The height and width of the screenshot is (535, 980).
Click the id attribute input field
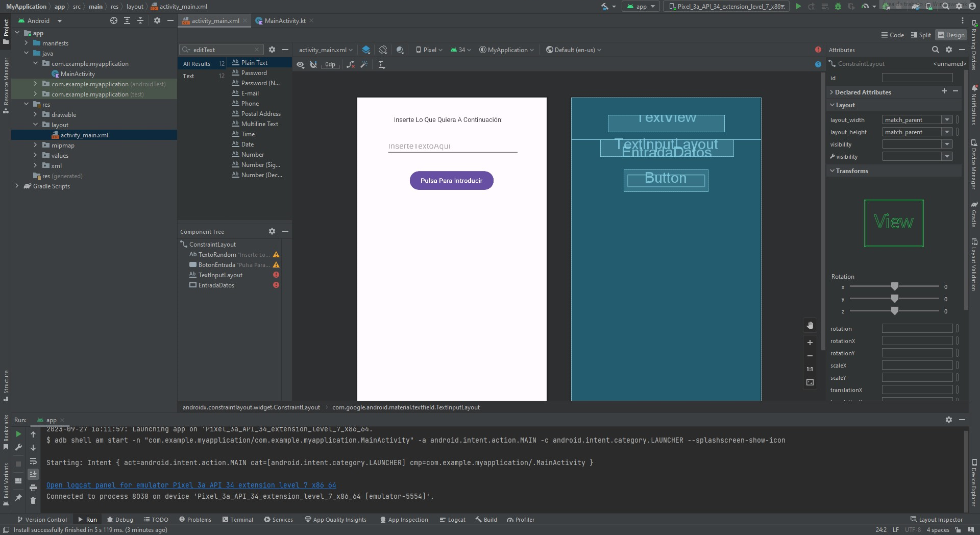point(917,78)
